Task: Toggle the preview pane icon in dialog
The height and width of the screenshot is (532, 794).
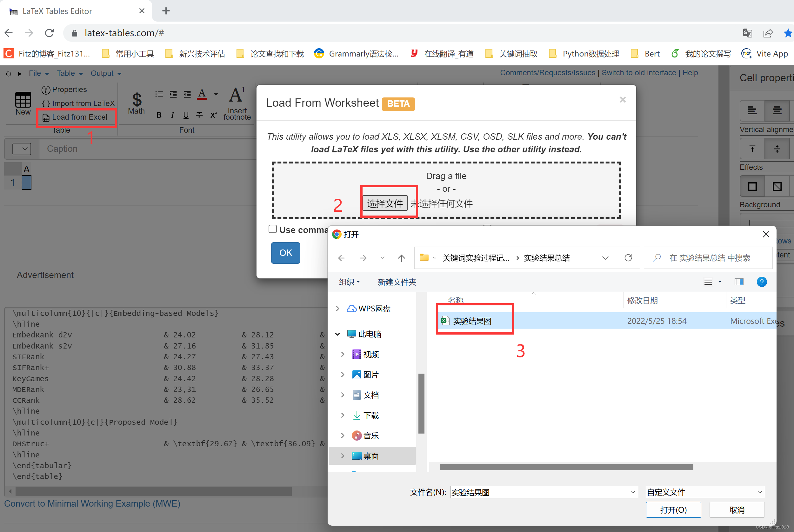Action: point(739,282)
